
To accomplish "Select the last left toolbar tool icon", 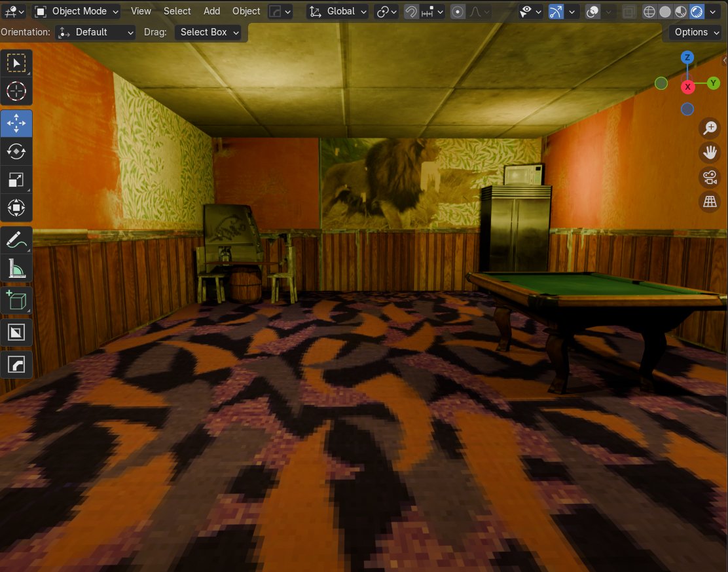I will [16, 365].
